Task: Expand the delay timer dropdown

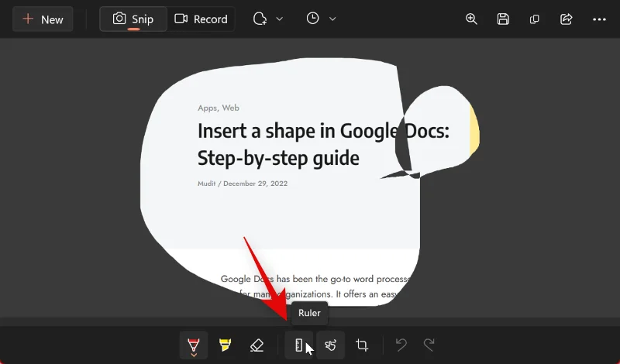Action: coord(321,19)
